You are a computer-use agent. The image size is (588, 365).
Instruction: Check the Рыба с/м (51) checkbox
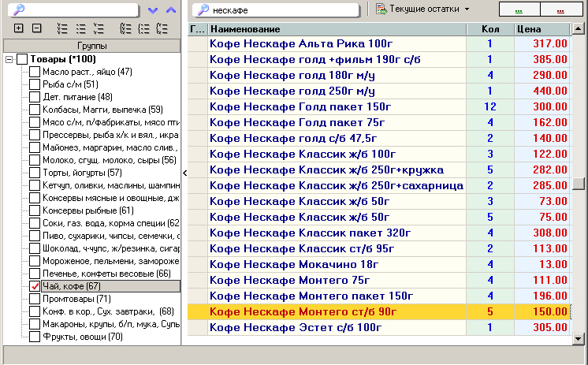(35, 84)
